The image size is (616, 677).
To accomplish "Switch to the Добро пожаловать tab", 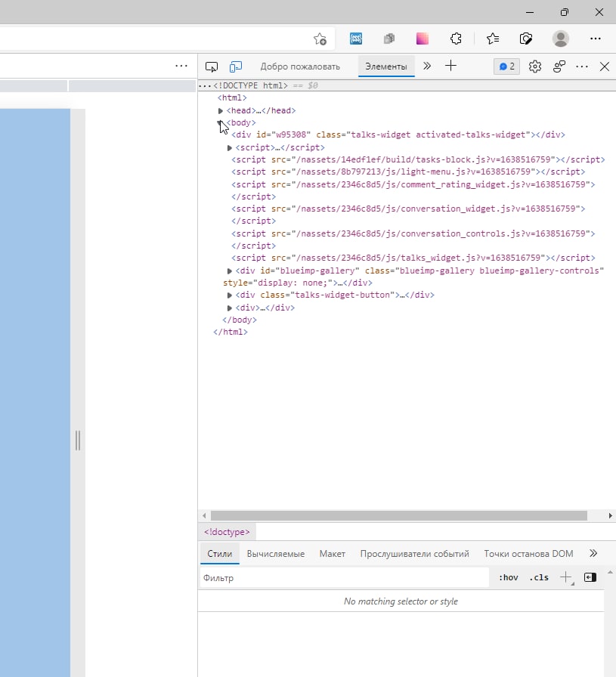I will [x=300, y=66].
